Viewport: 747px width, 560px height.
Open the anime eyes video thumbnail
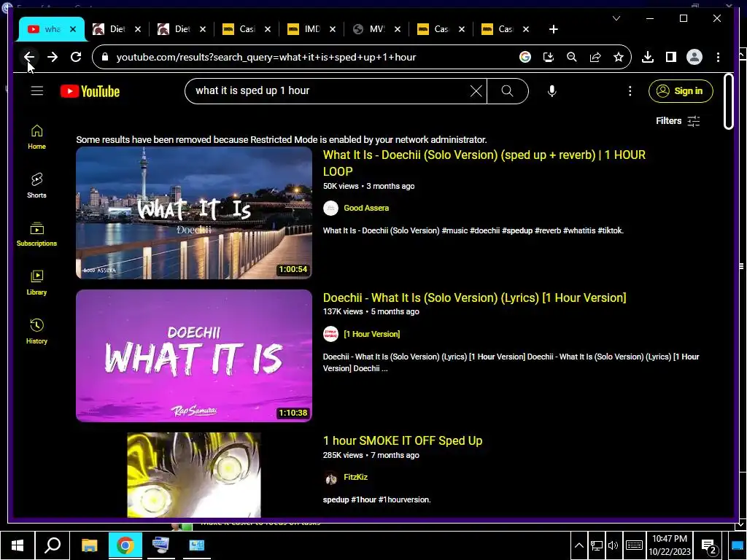(x=194, y=475)
